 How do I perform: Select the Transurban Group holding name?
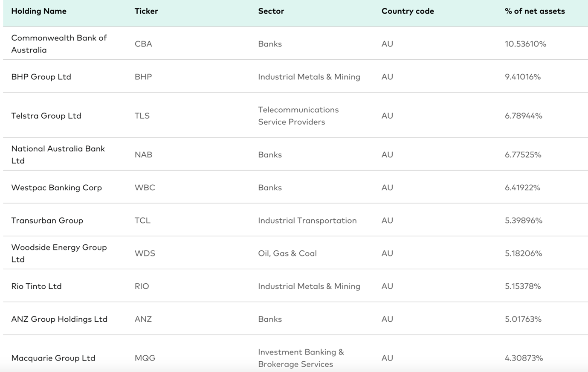click(47, 220)
